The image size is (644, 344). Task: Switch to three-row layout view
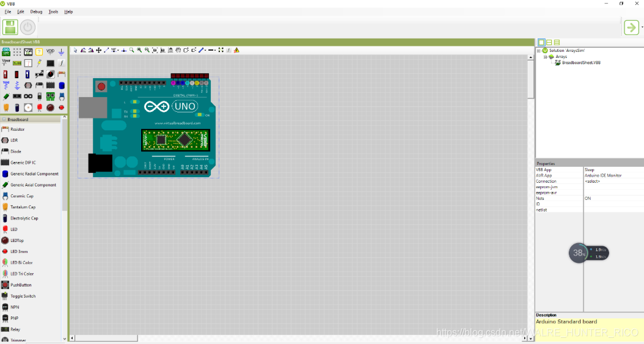pos(557,42)
